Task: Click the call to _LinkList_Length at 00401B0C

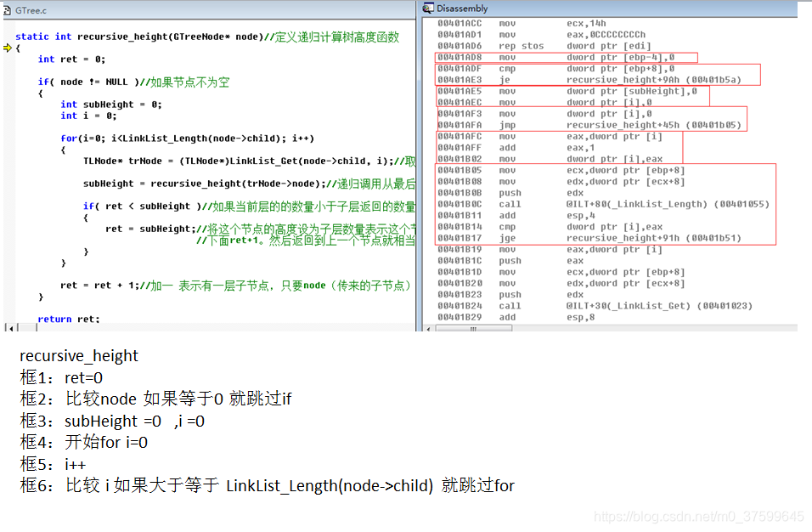Action: point(603,204)
